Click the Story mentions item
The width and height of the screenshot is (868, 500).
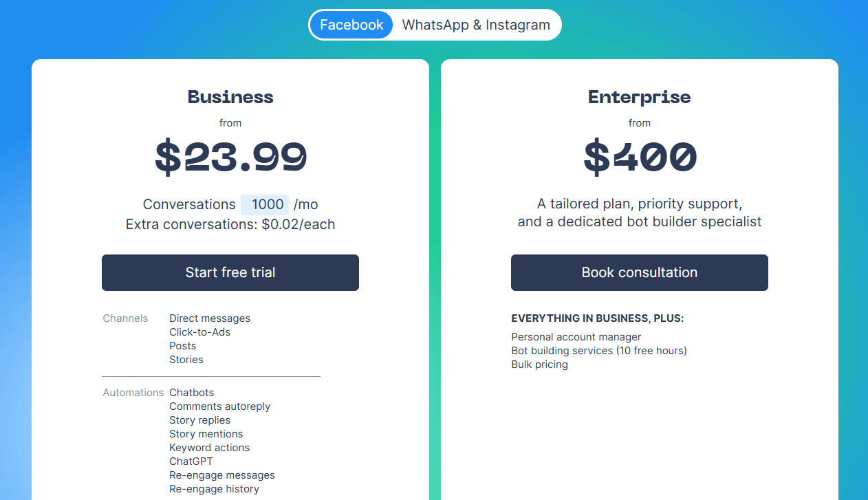(206, 433)
